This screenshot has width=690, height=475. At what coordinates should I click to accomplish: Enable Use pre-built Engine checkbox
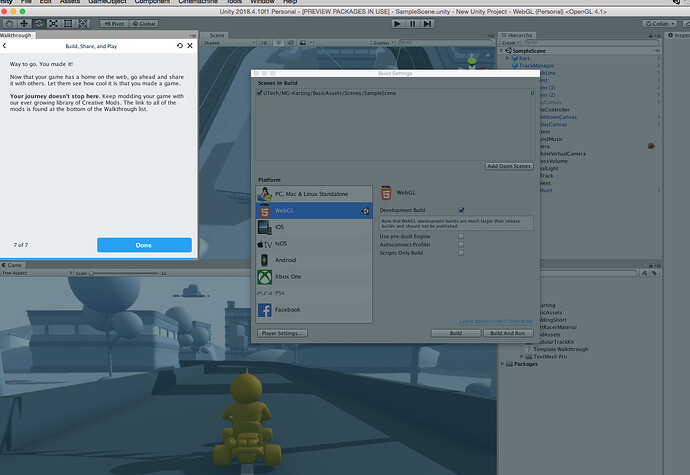coord(461,236)
